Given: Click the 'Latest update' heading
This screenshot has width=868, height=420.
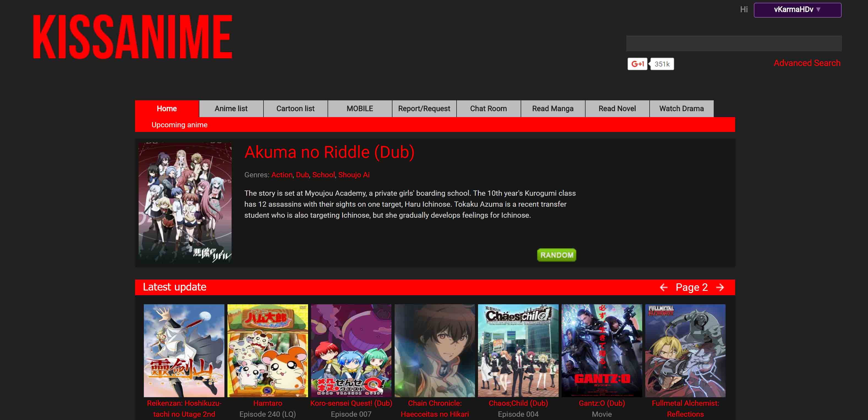Looking at the screenshot, I should point(175,287).
